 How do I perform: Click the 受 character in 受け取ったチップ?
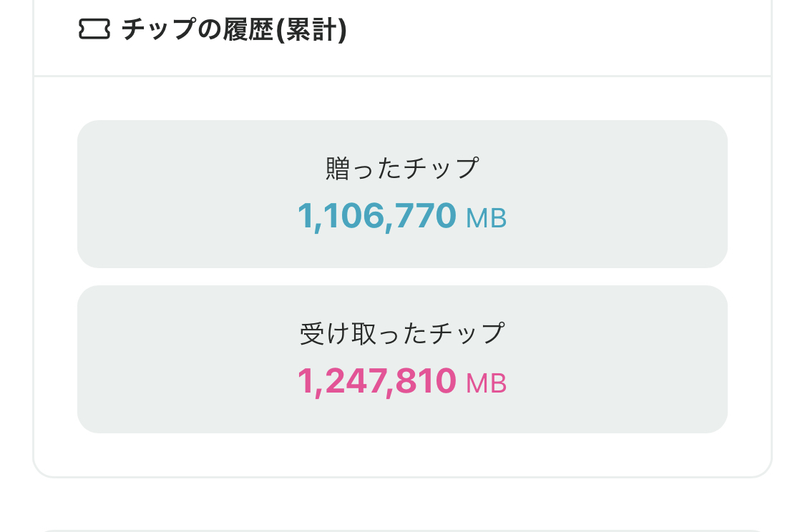[311, 334]
